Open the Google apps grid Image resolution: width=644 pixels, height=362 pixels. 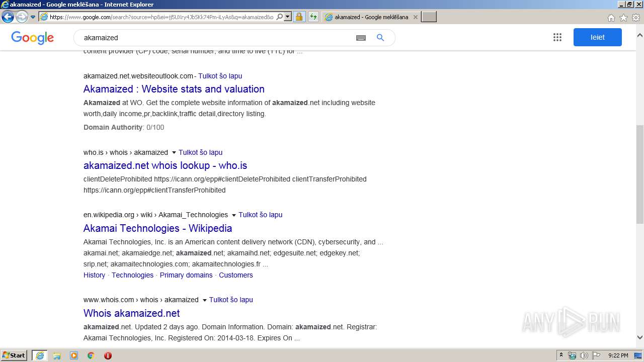pos(557,37)
